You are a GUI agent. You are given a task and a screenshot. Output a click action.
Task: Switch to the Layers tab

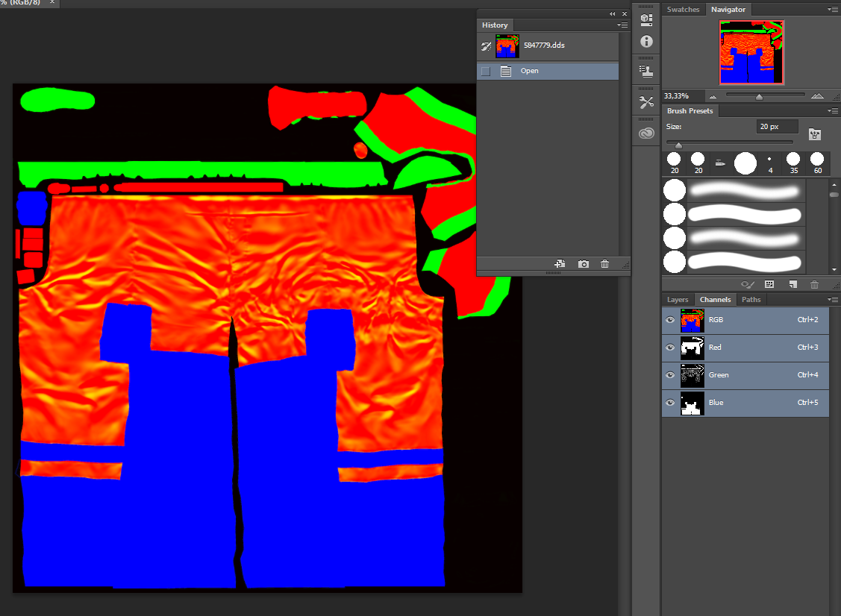[x=678, y=300]
